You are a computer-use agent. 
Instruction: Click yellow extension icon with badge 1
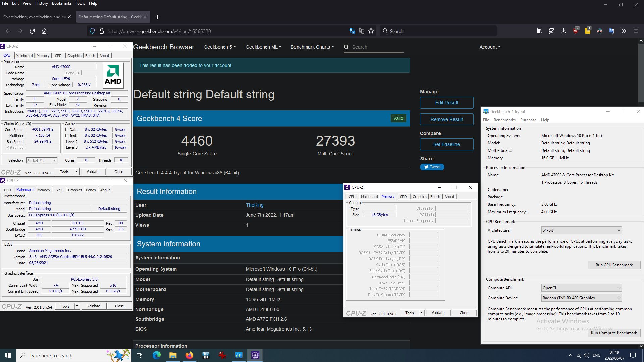click(588, 31)
